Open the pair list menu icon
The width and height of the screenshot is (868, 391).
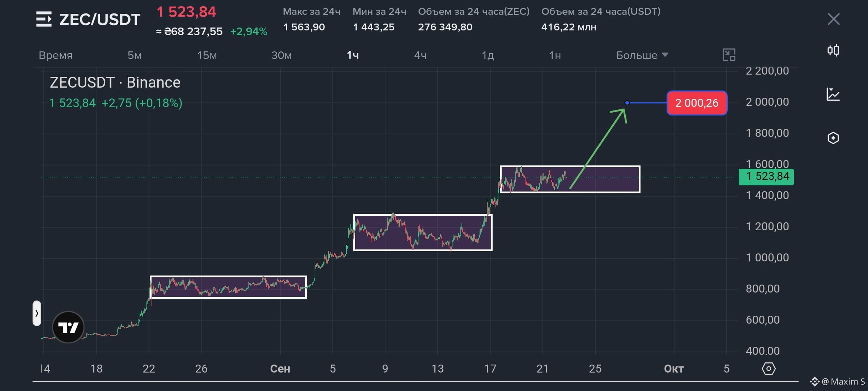[x=44, y=19]
